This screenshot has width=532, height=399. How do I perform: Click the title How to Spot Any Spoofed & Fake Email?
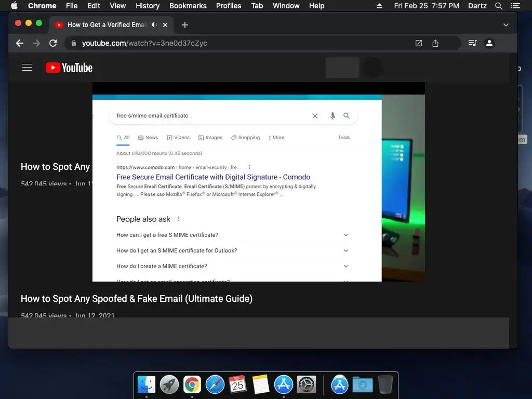pyautogui.click(x=137, y=299)
